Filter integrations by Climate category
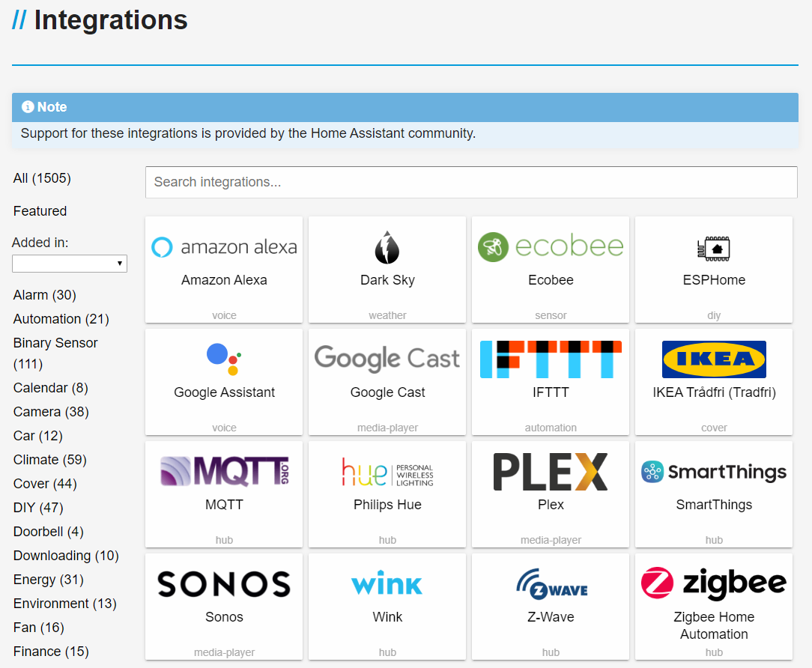The height and width of the screenshot is (668, 812). pos(49,460)
